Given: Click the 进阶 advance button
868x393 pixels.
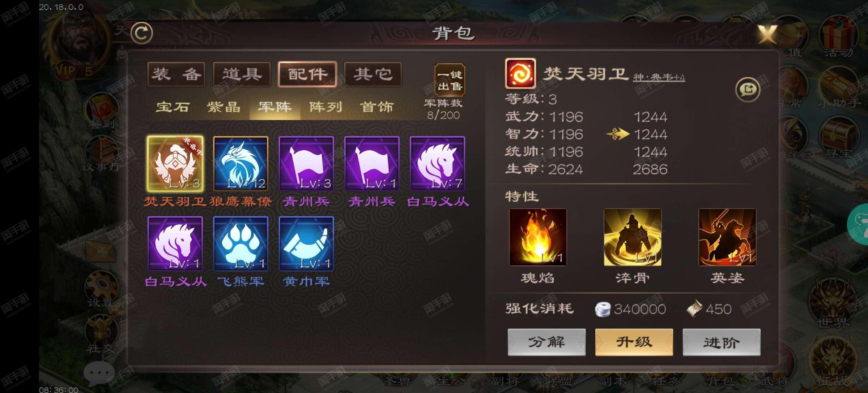Looking at the screenshot, I should click(x=722, y=342).
